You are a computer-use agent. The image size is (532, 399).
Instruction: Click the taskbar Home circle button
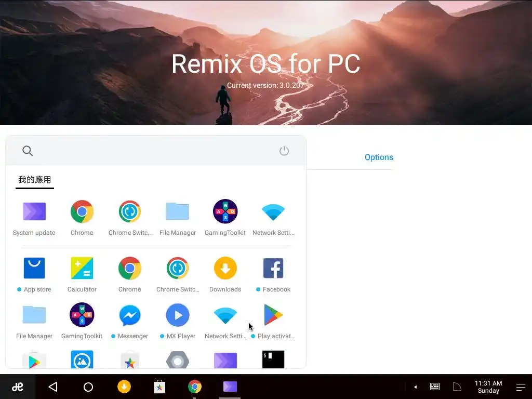88,387
